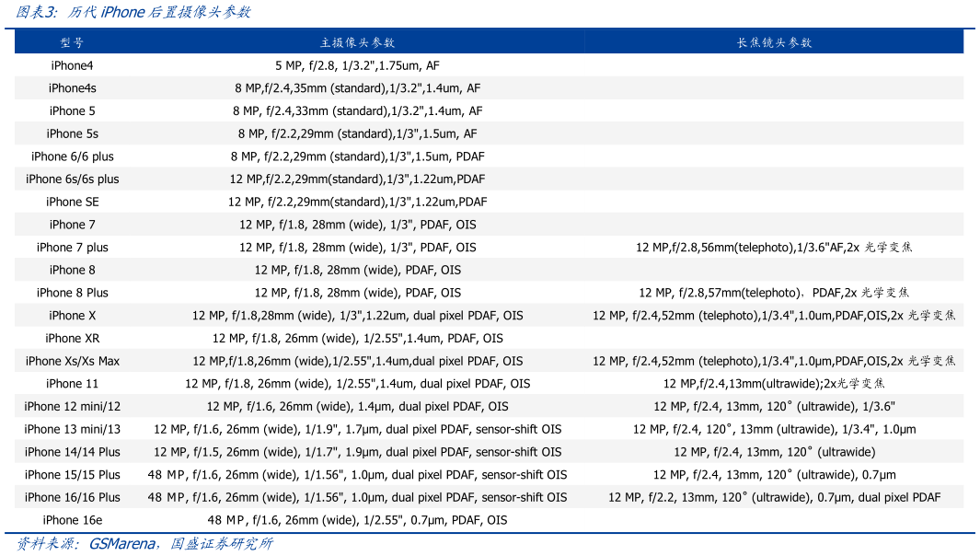
Task: Select the iPhone SE row label
Action: tap(72, 202)
